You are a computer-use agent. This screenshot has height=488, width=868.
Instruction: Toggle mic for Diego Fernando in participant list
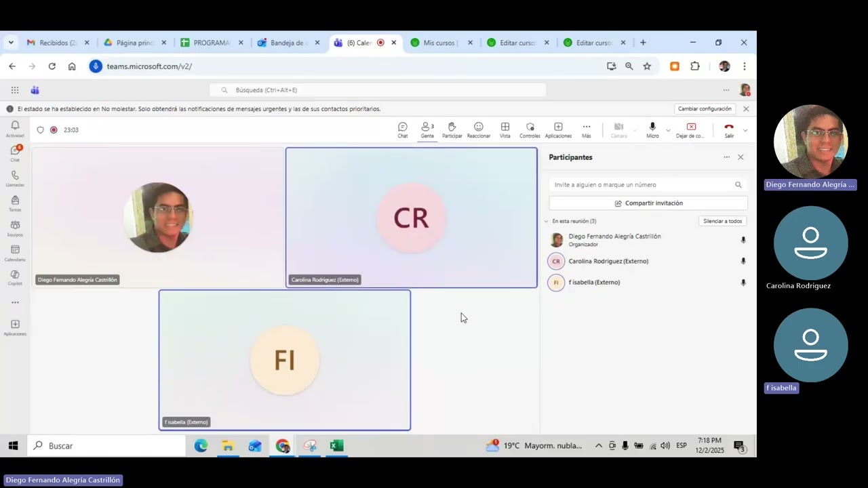[x=743, y=240]
